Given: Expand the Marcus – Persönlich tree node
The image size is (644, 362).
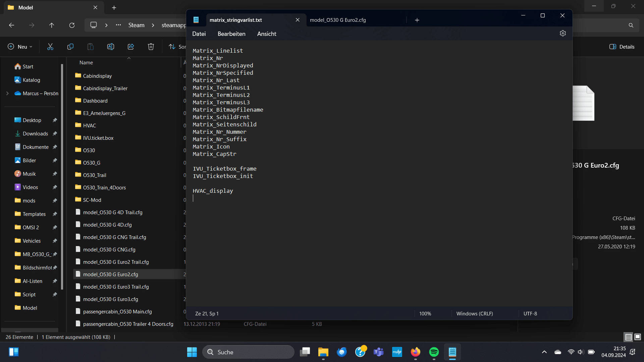Looking at the screenshot, I should pos(7,94).
